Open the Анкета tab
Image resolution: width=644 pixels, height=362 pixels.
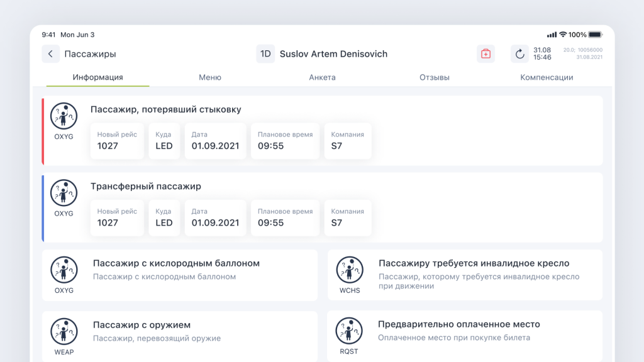click(x=322, y=77)
